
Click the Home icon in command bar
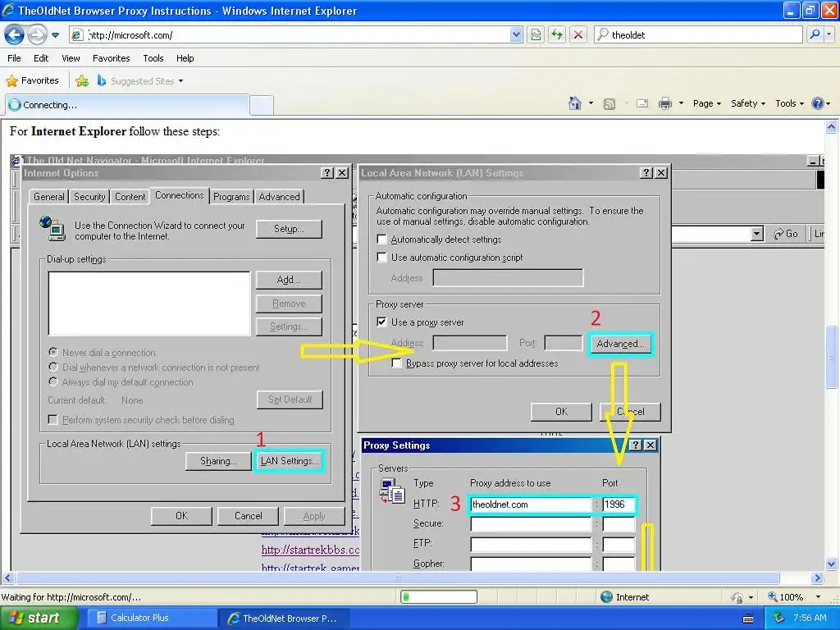pyautogui.click(x=575, y=103)
